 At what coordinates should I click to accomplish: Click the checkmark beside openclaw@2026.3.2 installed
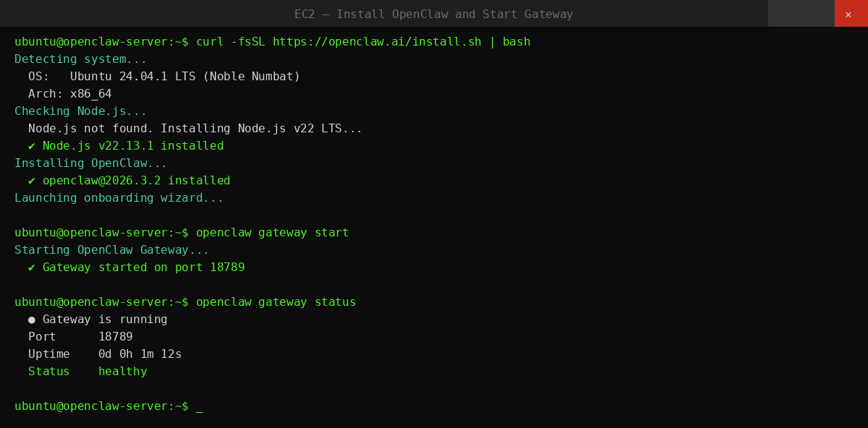click(32, 181)
